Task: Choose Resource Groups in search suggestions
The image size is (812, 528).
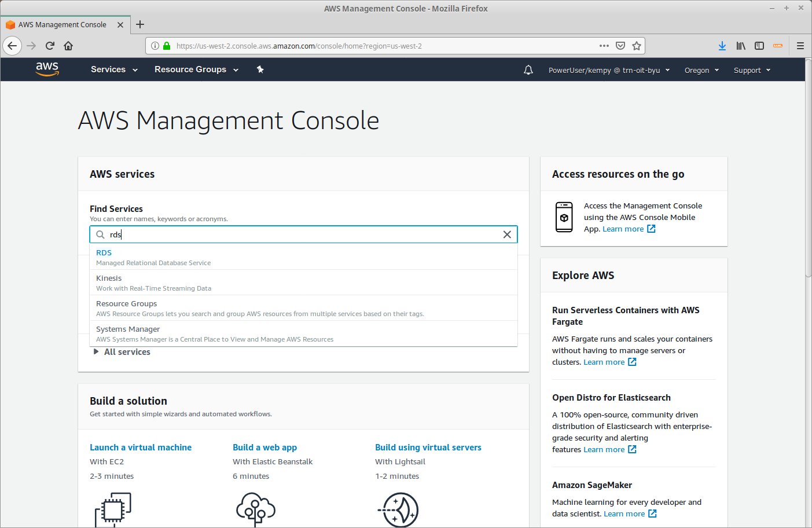Action: 303,308
